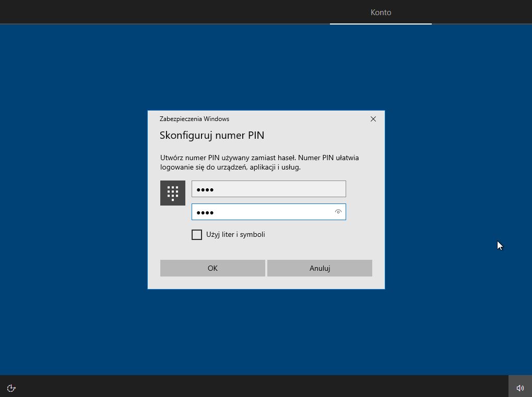Close the Skonfiguruj numer PIN dialog

point(373,119)
